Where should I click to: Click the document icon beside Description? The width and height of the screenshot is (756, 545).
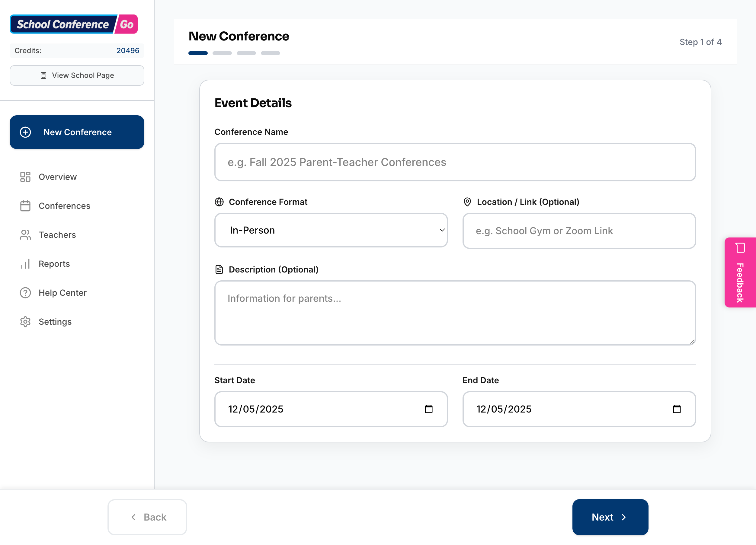(219, 269)
